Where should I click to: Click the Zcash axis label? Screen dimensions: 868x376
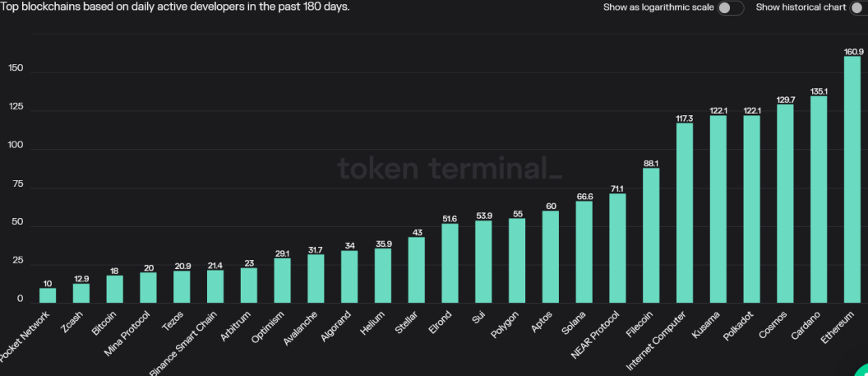(73, 323)
